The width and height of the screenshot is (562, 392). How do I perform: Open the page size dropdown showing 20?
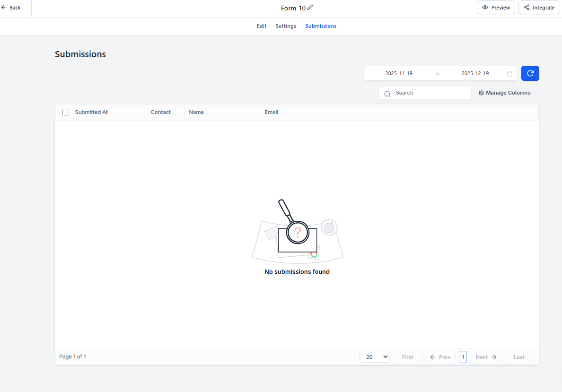tap(374, 357)
